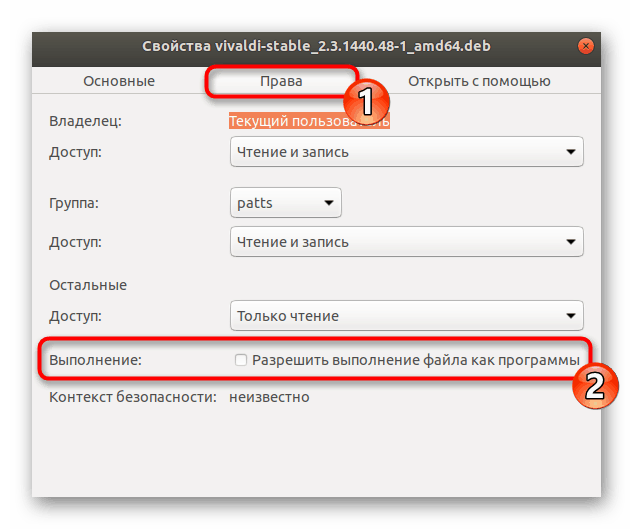Click the dialog title bar text
The height and width of the screenshot is (529, 633).
coord(316,46)
